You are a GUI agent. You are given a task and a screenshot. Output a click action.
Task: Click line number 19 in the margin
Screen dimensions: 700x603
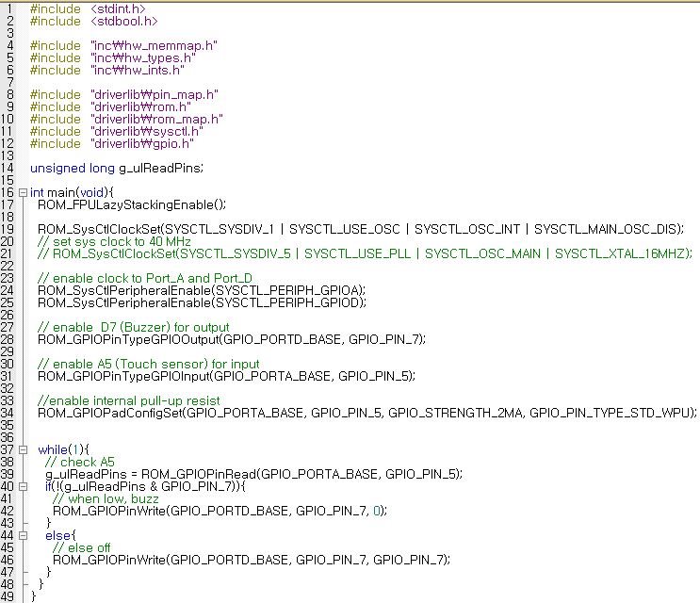click(8, 229)
